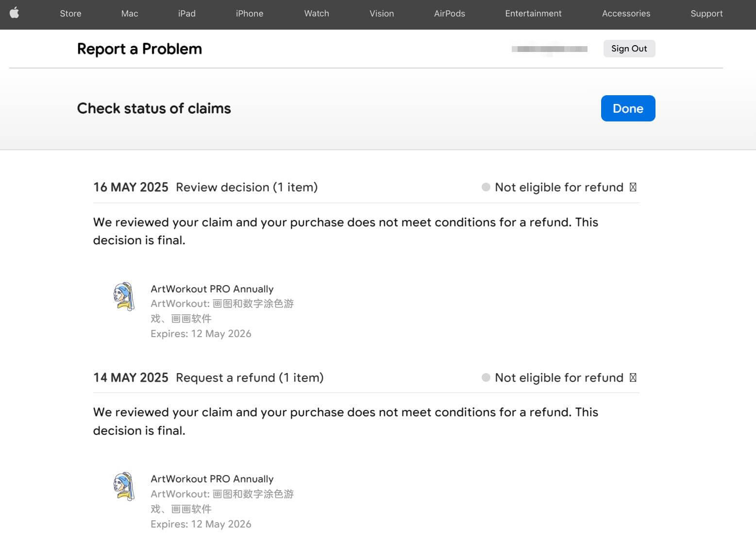Viewport: 756px width, 546px height.
Task: Click the Apple logo icon
Action: click(x=15, y=13)
